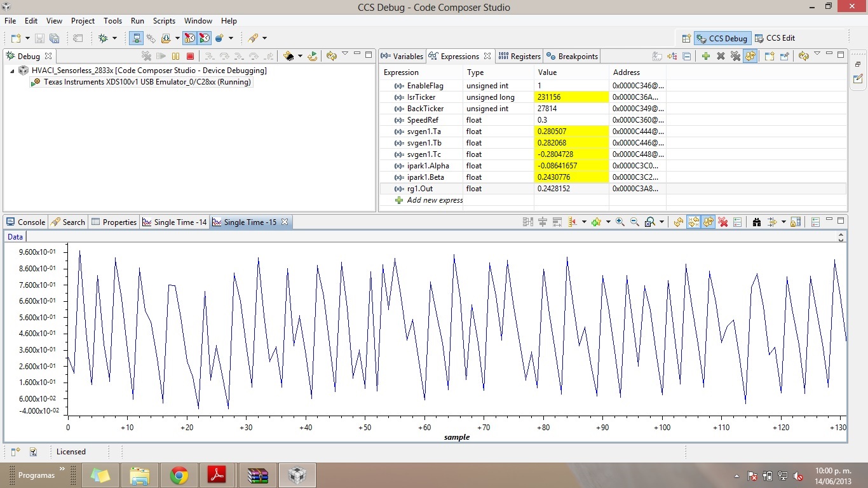Click the Zoom in magnifier on graph toolbar
The width and height of the screenshot is (868, 488).
click(620, 222)
